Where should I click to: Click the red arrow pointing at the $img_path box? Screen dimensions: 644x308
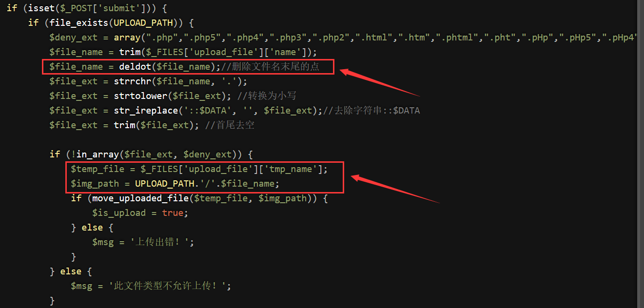tap(395, 189)
